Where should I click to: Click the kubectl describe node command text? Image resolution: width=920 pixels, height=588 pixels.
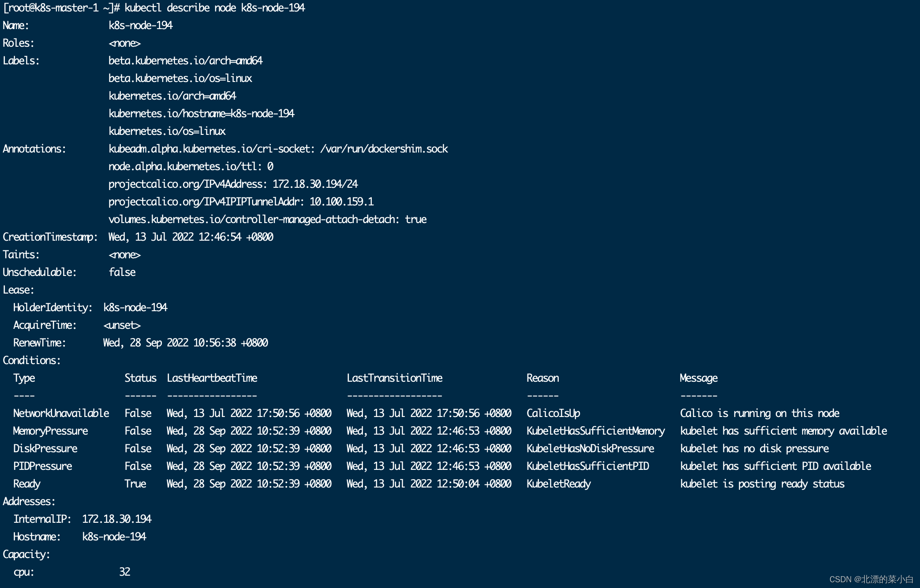coord(214,8)
